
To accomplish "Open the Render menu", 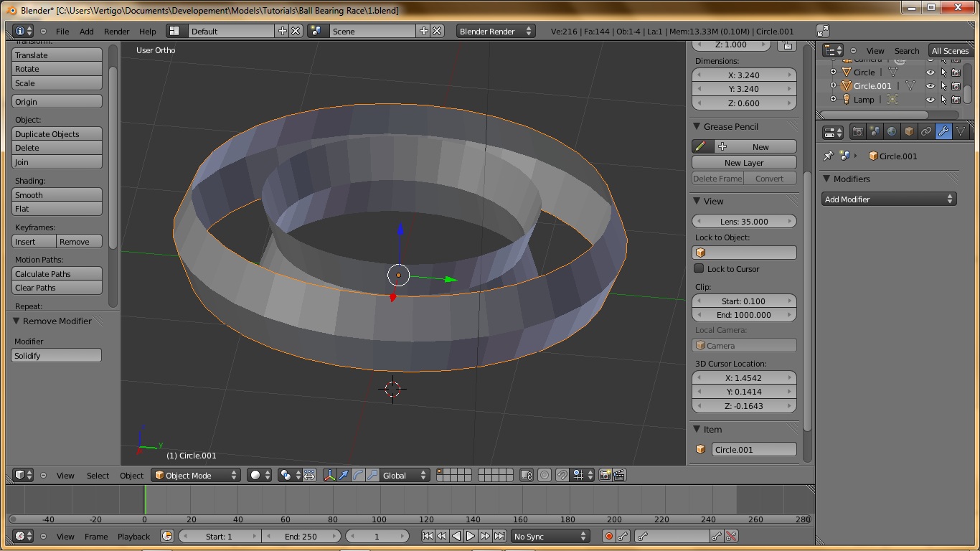I will tap(117, 31).
